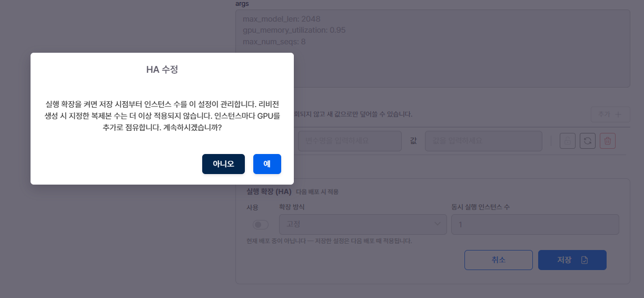Click the 추가 plus button

[x=610, y=114]
